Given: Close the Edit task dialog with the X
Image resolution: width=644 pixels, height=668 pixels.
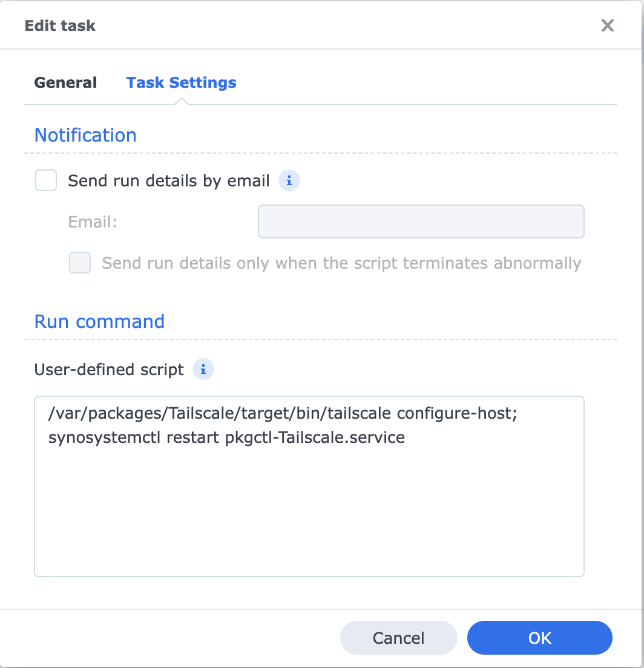Looking at the screenshot, I should pyautogui.click(x=607, y=25).
